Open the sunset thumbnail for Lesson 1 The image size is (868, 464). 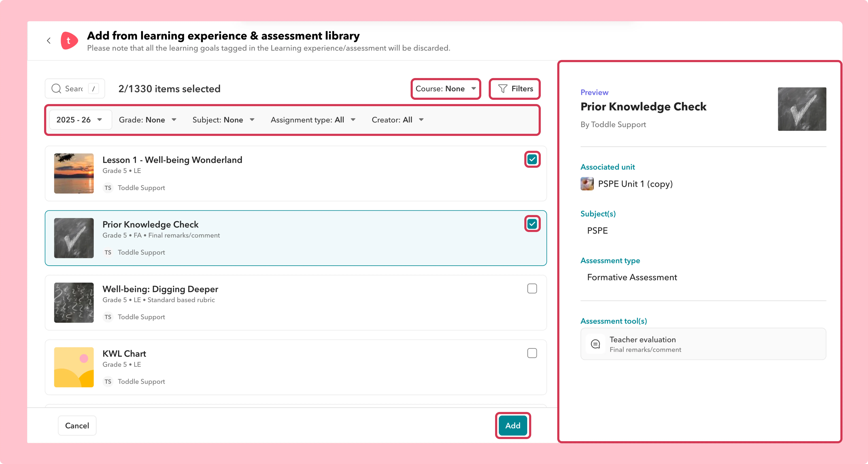74,173
